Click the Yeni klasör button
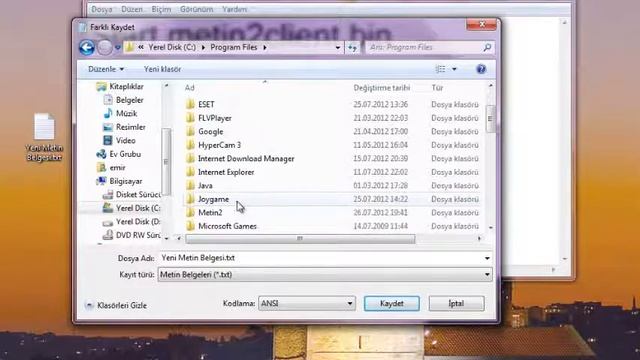The height and width of the screenshot is (360, 640). click(x=162, y=69)
